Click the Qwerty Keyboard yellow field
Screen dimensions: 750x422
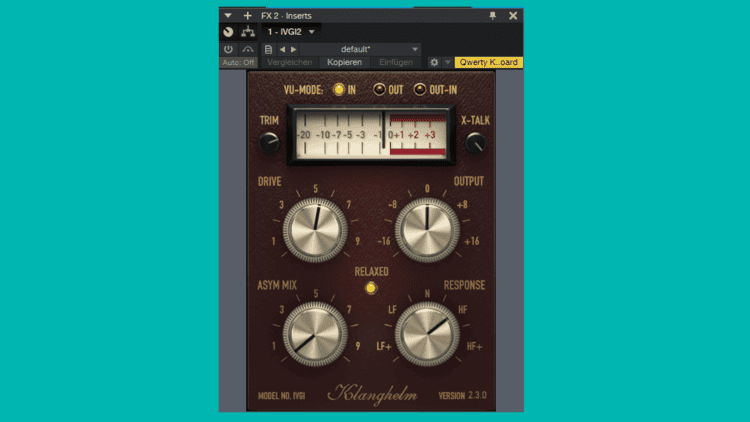[488, 62]
